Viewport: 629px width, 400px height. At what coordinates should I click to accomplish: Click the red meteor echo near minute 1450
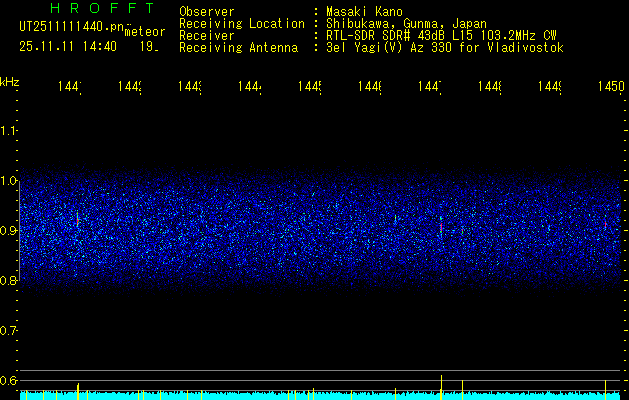point(605,225)
